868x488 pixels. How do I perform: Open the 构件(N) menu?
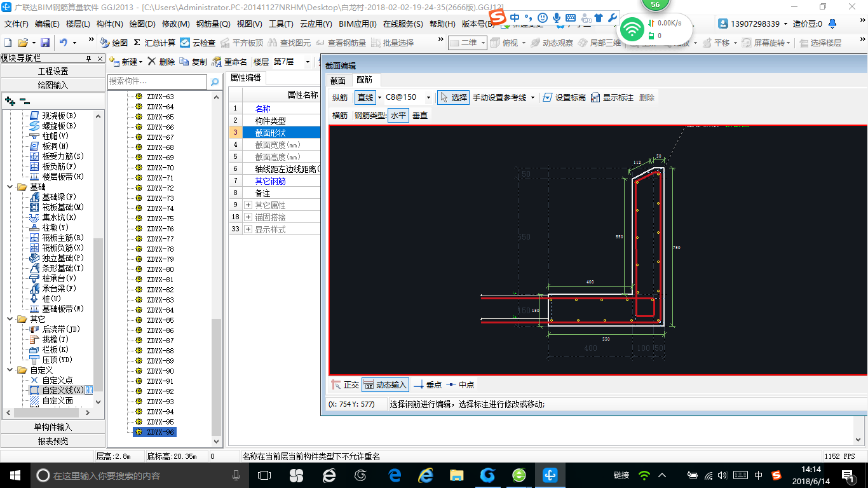point(109,24)
